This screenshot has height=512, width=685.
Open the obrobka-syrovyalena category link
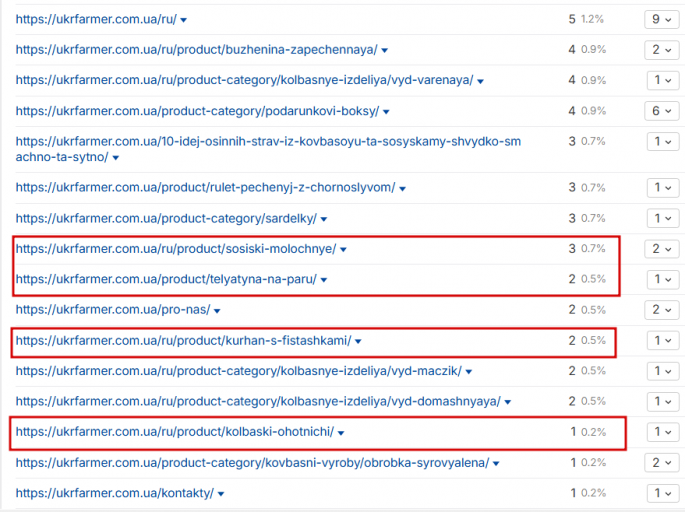click(253, 463)
